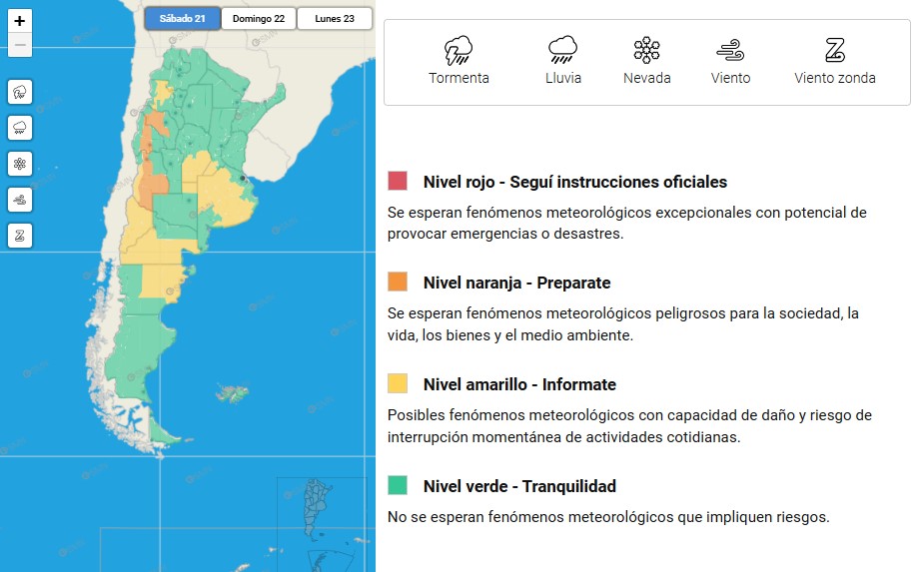Show wind alerts from the map's left sidebar
The width and height of the screenshot is (924, 572).
point(20,200)
